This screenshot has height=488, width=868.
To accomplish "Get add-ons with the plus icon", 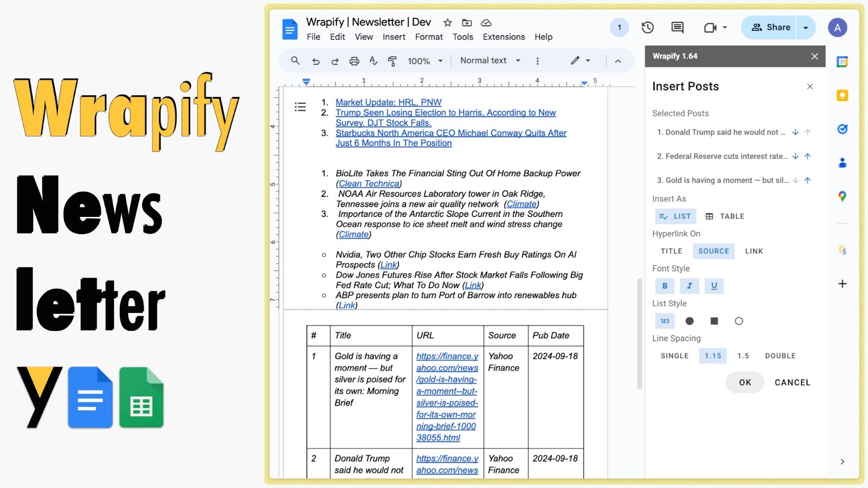I will [843, 284].
